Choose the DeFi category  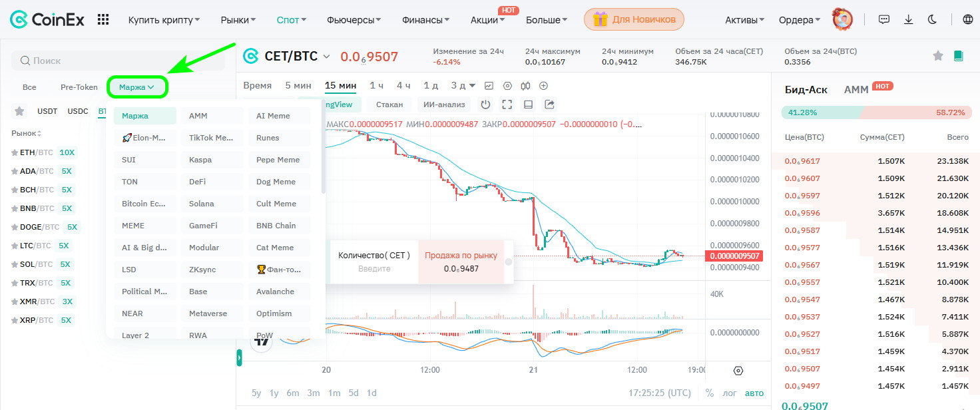point(212,182)
